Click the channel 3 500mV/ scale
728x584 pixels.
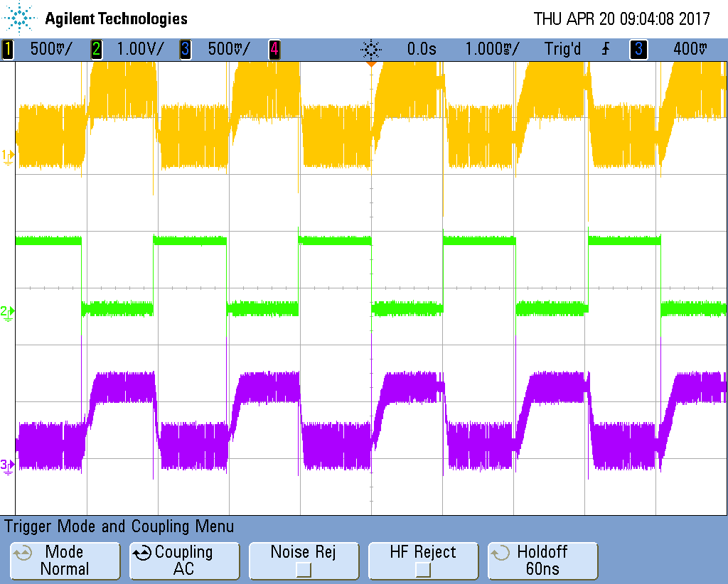click(229, 49)
